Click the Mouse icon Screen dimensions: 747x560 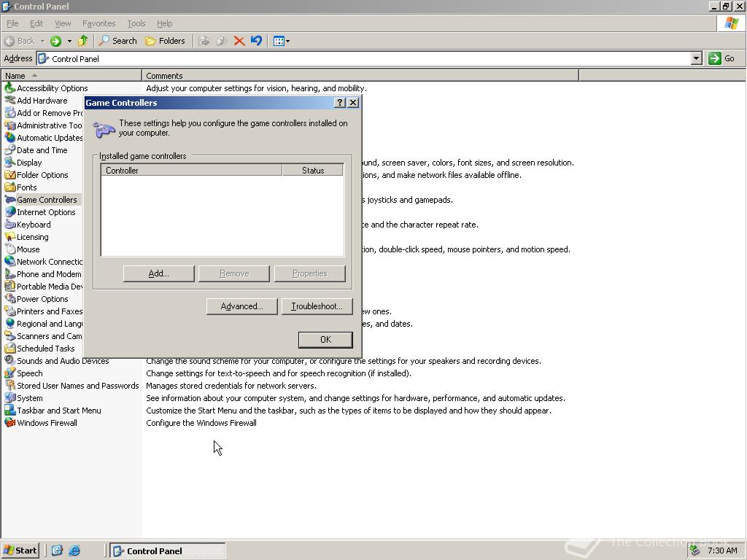pos(9,249)
